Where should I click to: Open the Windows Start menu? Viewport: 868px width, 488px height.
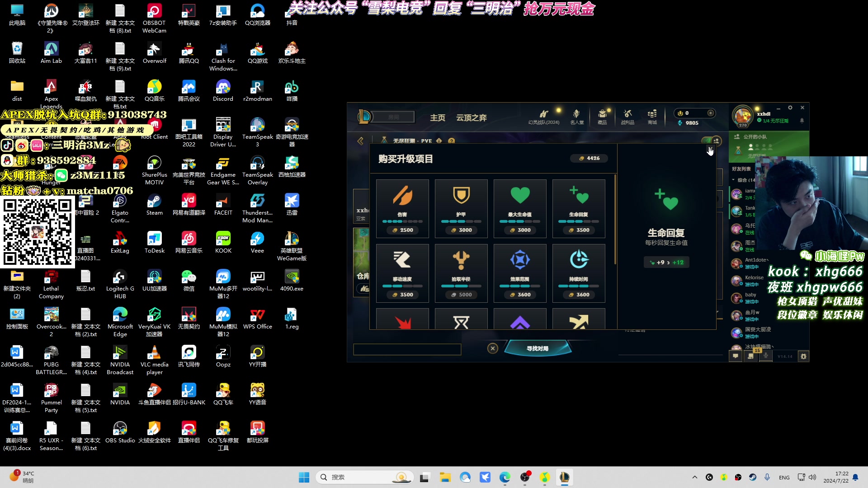click(304, 477)
